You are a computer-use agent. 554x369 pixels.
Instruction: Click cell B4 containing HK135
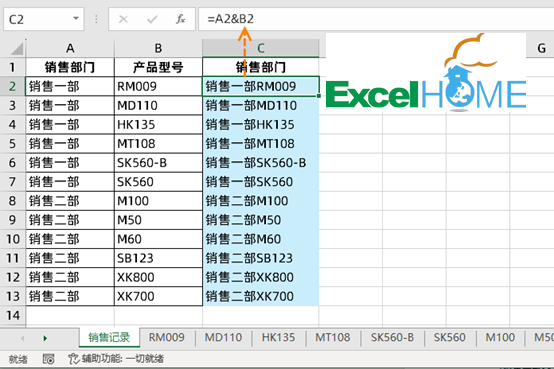click(x=158, y=124)
